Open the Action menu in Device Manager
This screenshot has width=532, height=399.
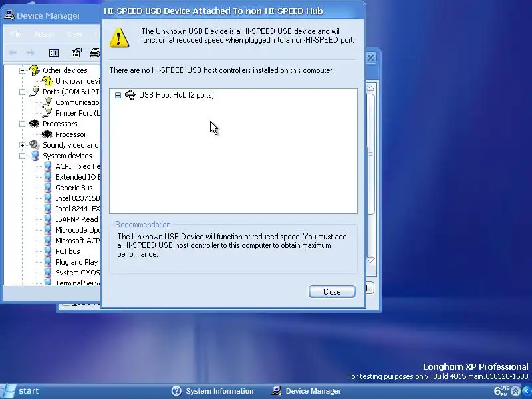(x=44, y=34)
